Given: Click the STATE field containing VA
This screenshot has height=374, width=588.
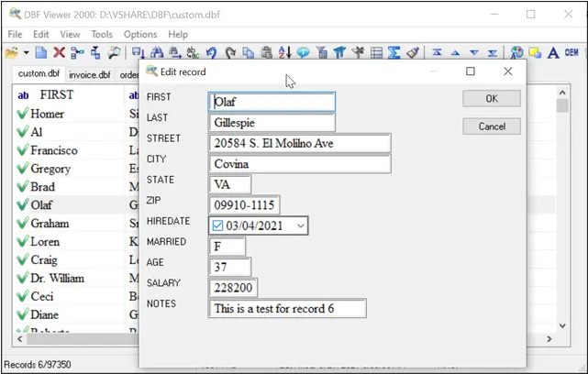Looking at the screenshot, I should (229, 184).
